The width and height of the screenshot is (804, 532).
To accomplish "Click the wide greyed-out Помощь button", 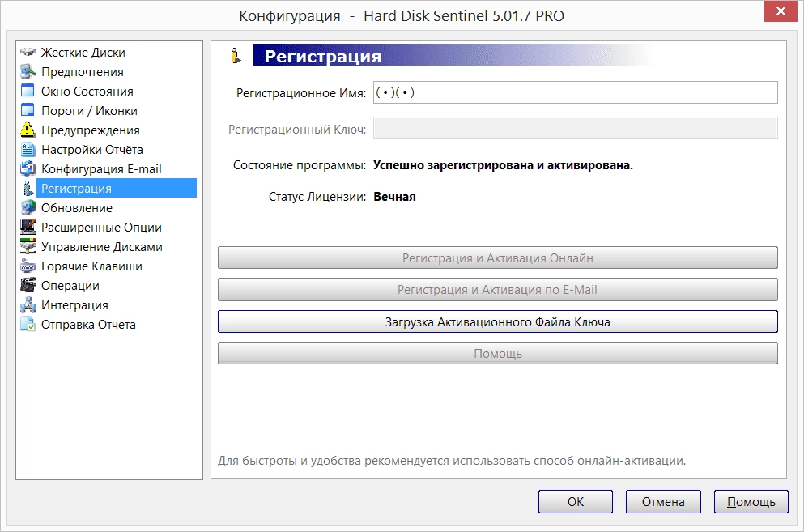I will [x=497, y=354].
